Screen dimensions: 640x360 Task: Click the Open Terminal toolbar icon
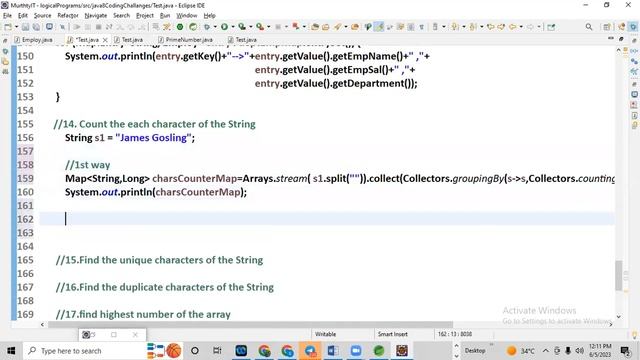49,27
